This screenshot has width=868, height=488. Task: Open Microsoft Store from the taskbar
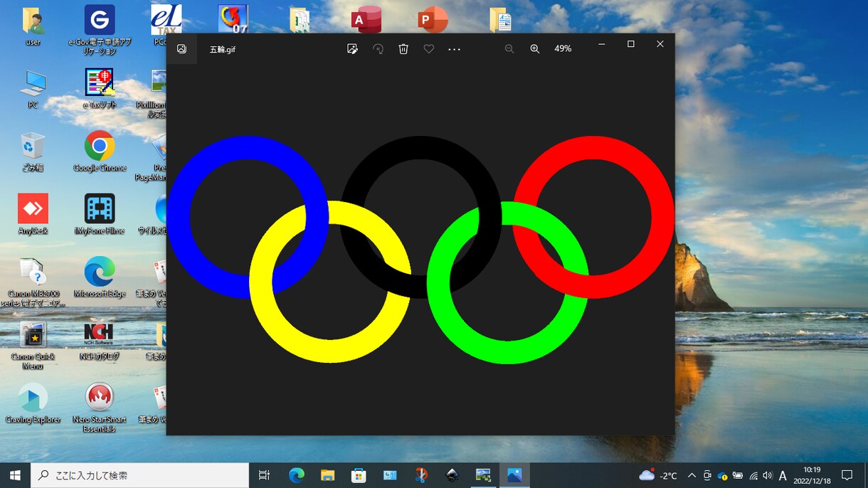[359, 475]
